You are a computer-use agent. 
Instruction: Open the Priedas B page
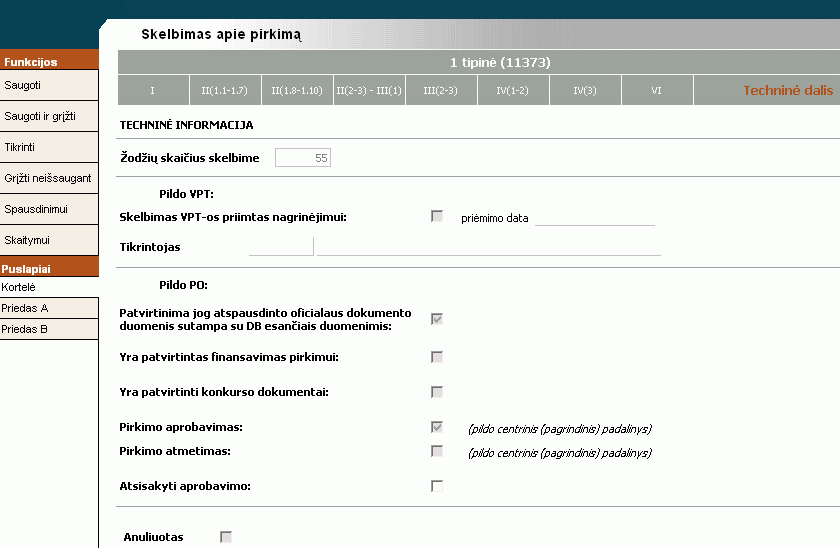coord(49,329)
